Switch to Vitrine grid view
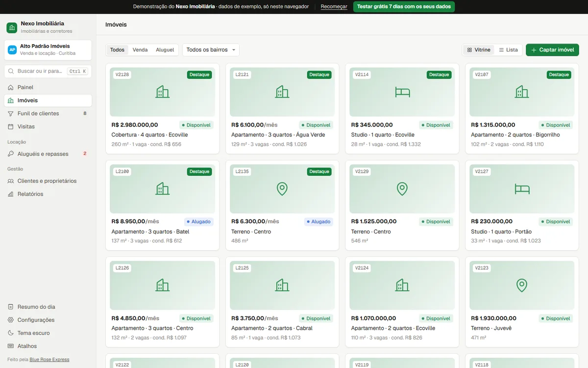The height and width of the screenshot is (368, 588). tap(479, 50)
